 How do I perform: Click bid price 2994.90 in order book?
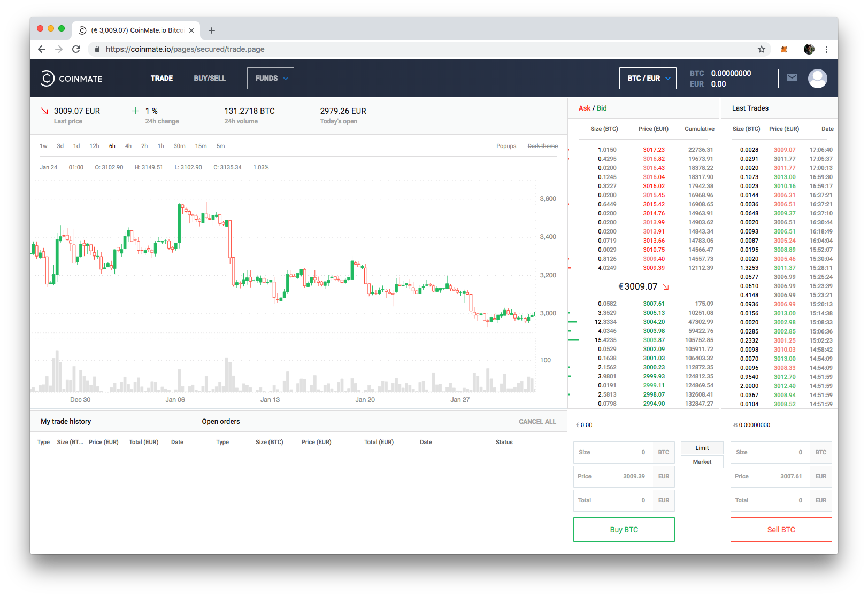click(654, 404)
